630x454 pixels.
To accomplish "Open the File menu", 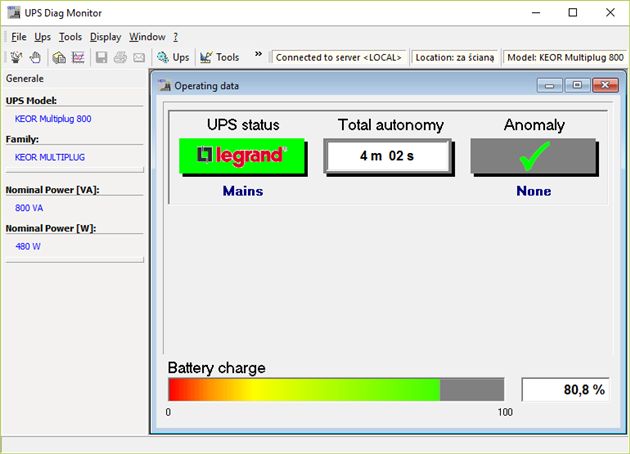I will pyautogui.click(x=18, y=37).
